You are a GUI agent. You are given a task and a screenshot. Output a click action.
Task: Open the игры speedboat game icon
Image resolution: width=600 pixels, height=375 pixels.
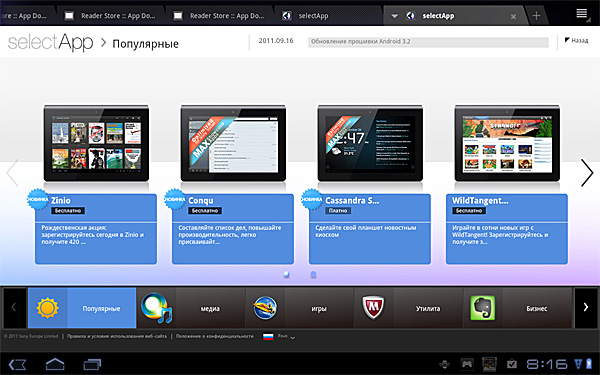point(265,308)
